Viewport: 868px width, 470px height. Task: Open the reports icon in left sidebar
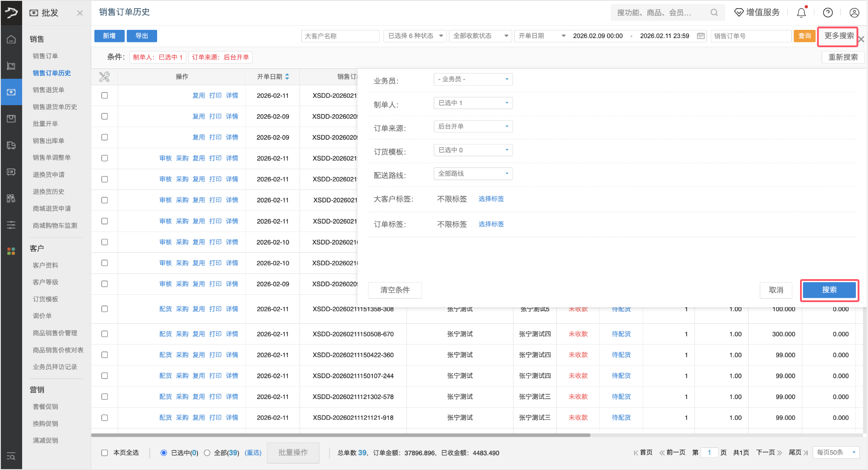pos(11,198)
